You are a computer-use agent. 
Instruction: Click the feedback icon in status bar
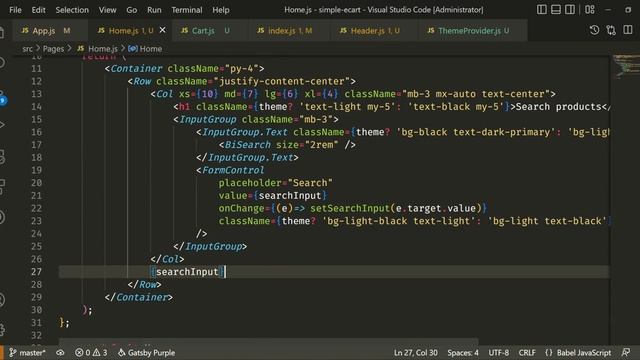coord(626,353)
